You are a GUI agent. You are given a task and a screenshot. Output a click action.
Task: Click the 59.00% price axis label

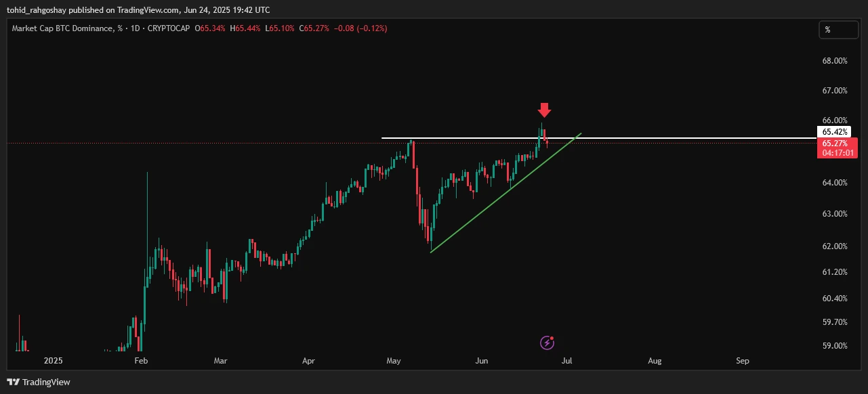(835, 346)
